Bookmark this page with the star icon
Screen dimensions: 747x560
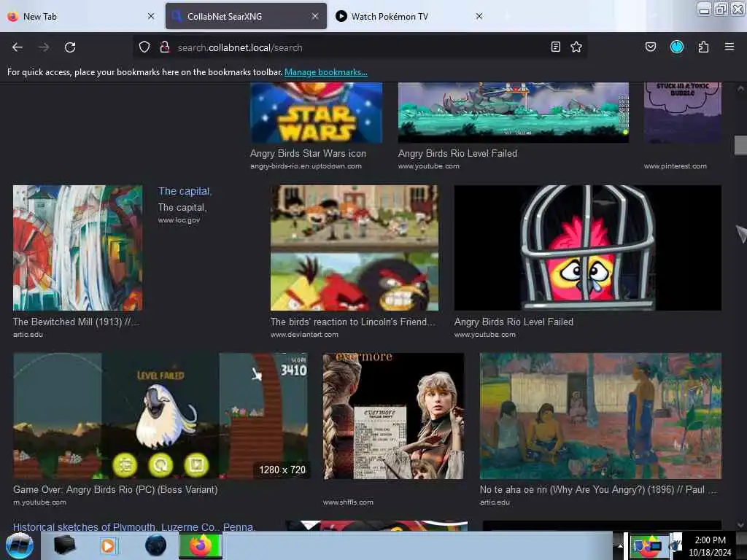[x=576, y=47]
